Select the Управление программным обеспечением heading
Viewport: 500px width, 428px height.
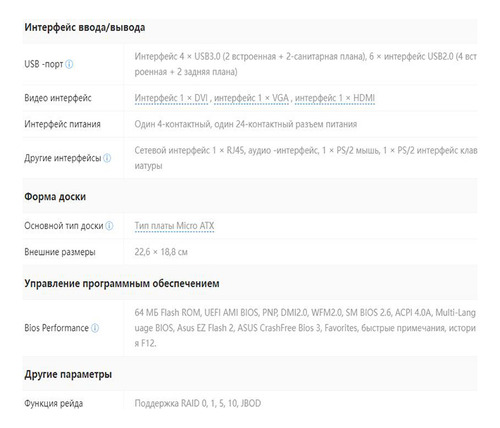click(122, 284)
